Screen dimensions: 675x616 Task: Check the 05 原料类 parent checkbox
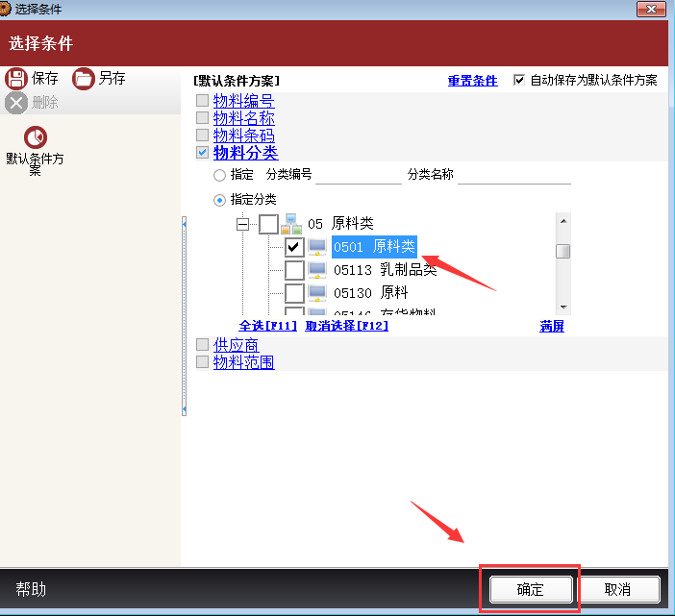pos(268,224)
